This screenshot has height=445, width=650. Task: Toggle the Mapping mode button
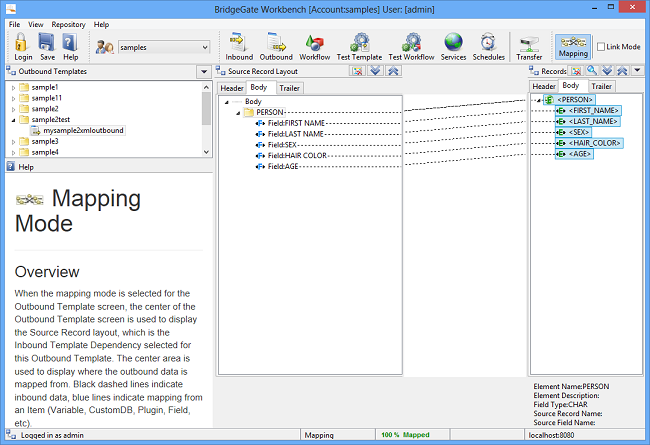point(573,46)
